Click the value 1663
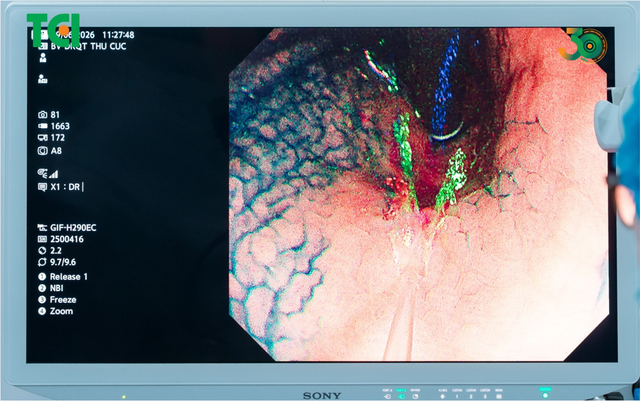 [60, 126]
